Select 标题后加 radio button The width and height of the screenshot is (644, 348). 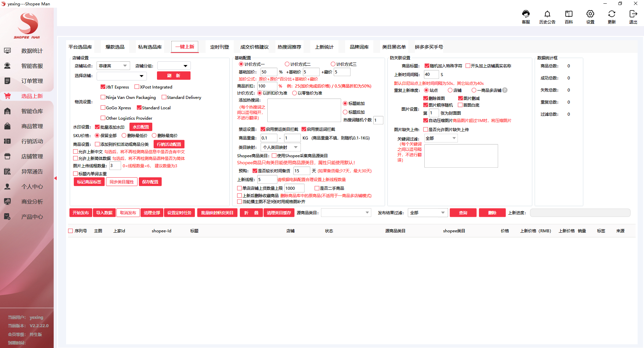(x=345, y=112)
